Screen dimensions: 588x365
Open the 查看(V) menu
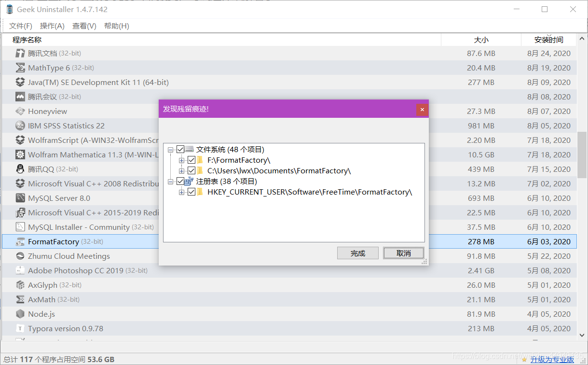(84, 26)
